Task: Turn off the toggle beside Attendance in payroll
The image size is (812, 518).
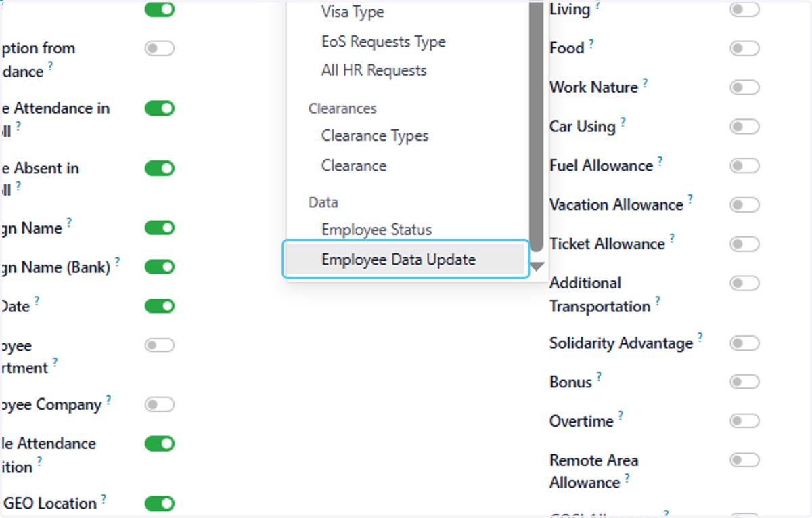Action: point(160,108)
